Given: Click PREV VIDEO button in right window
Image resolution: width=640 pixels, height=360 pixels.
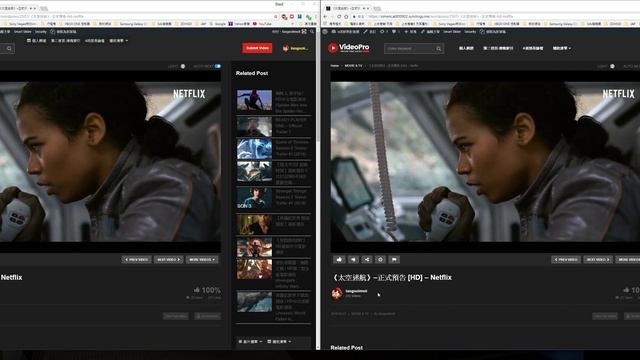Looking at the screenshot, I should [x=566, y=260].
